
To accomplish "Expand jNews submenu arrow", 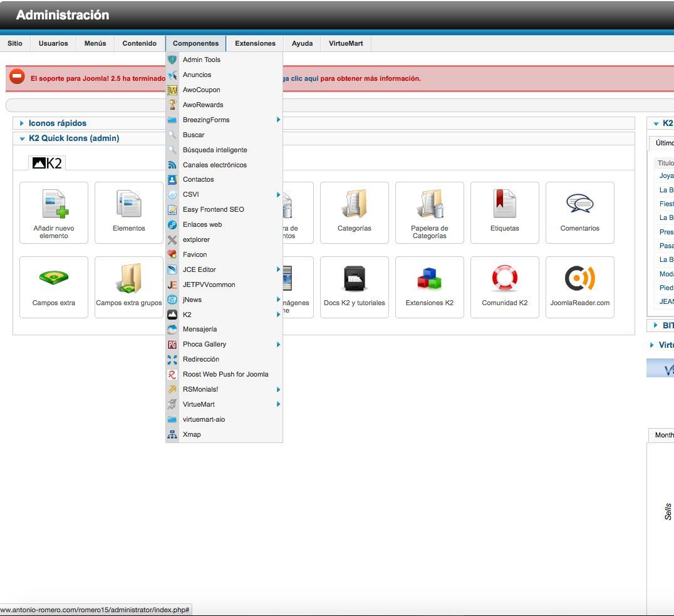I will [x=279, y=300].
